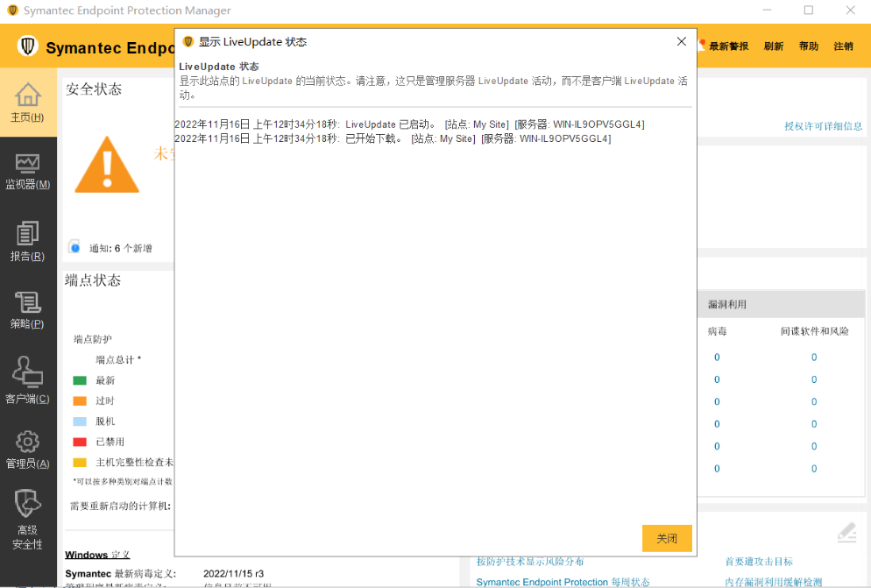
Task: Click the 间谍软件和风险 column label
Action: pyautogui.click(x=814, y=331)
